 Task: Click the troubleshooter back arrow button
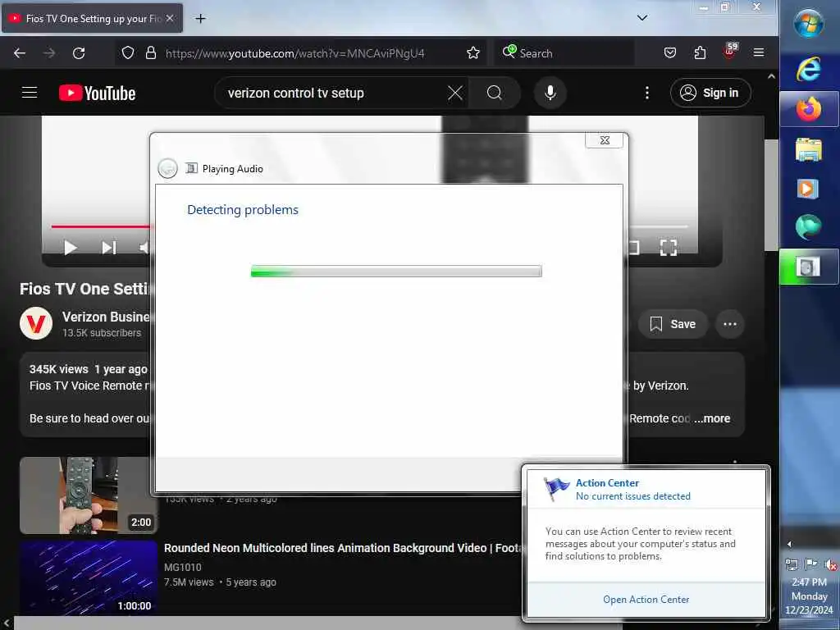point(167,168)
